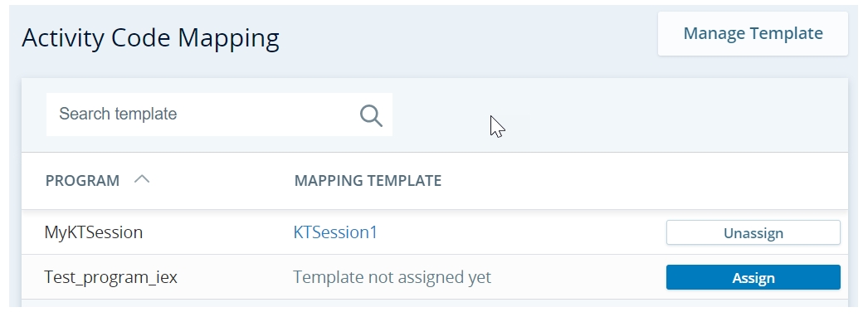Click the magnifying glass search icon
The image size is (868, 317).
coord(371,115)
